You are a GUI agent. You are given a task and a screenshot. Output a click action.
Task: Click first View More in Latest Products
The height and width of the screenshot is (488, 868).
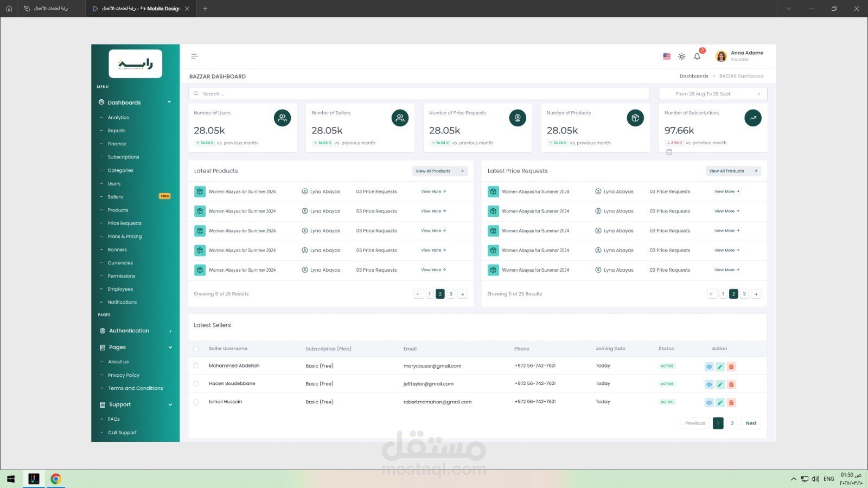click(433, 191)
